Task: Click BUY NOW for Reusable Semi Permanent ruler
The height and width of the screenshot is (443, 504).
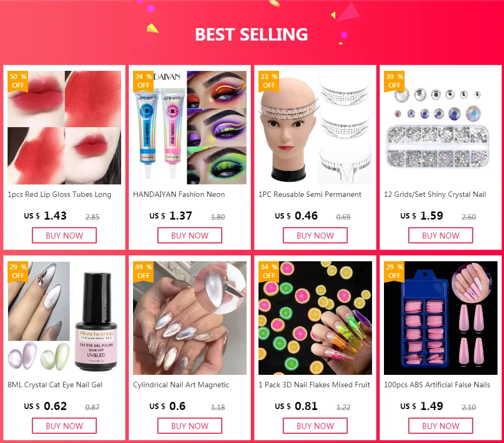Action: 315,235
